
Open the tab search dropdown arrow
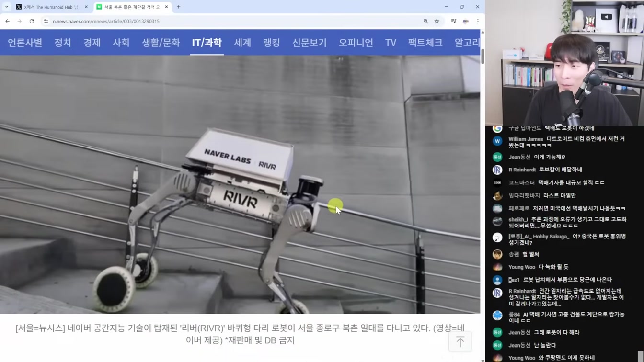[7, 7]
